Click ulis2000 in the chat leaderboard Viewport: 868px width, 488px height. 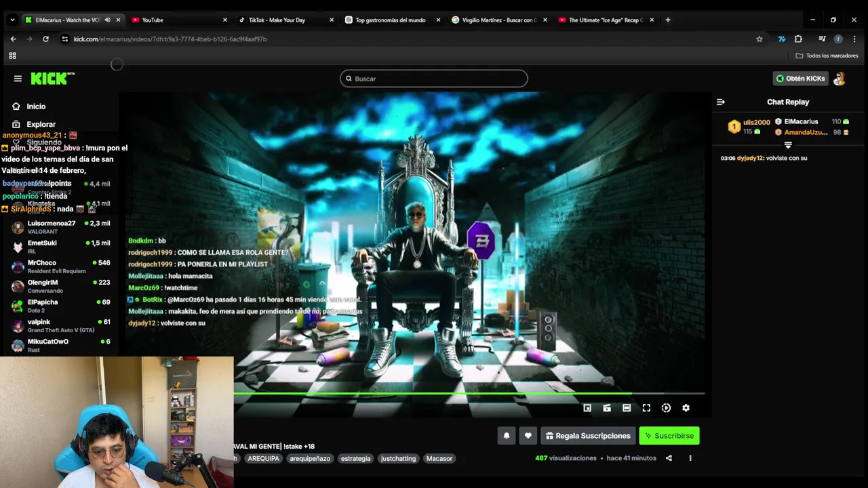[757, 122]
